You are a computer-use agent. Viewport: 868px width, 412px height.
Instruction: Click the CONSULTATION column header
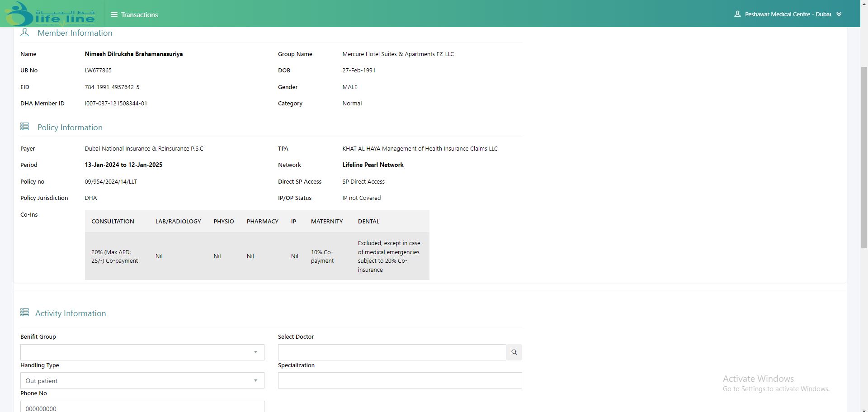(113, 222)
